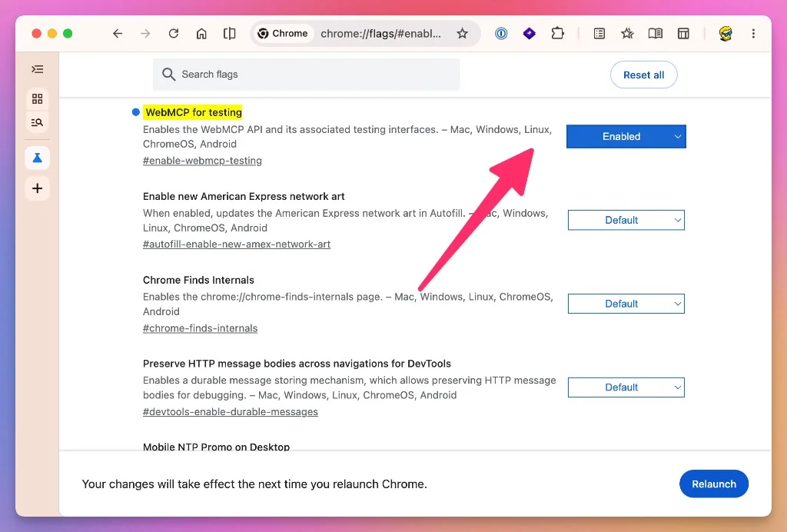
Task: Open the 1Password extension icon
Action: [501, 34]
